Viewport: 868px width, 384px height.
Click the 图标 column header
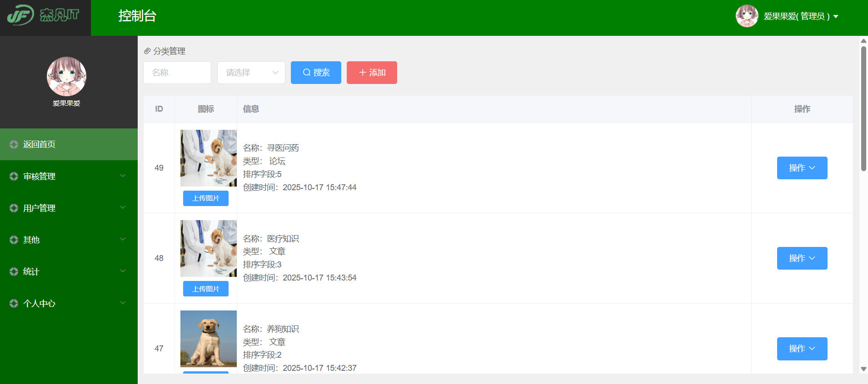pyautogui.click(x=206, y=109)
